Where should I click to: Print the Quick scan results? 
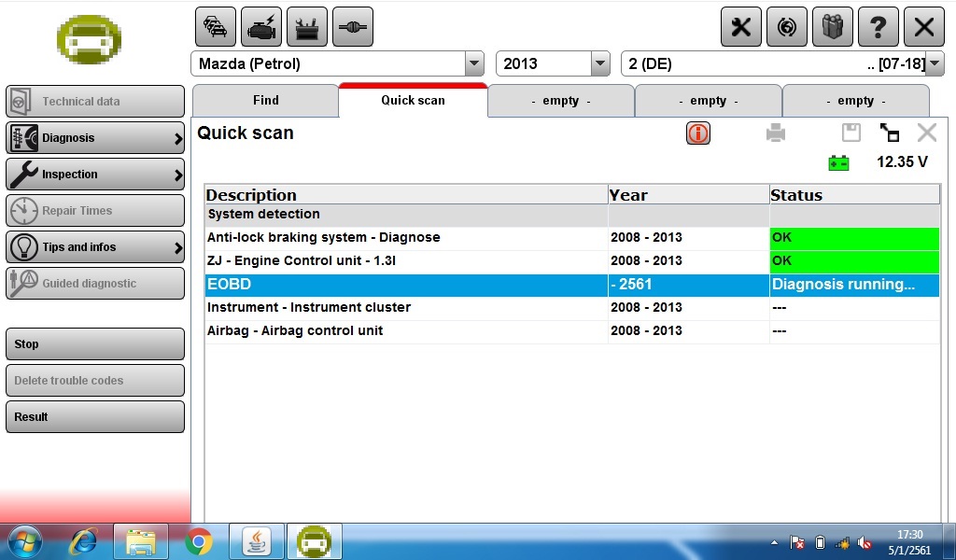coord(776,133)
